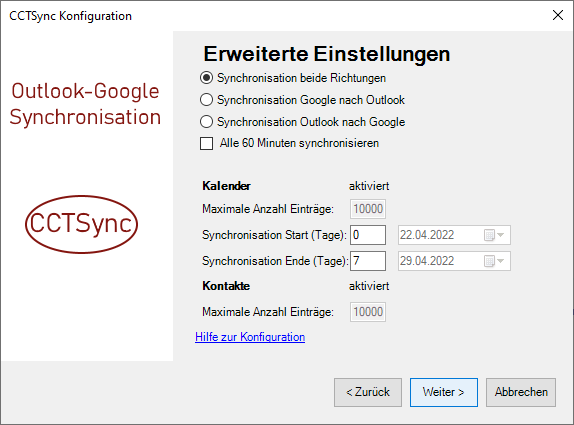574x425 pixels.
Task: Enable Alle 60 Minuten synchronisieren checkbox
Action: click(x=206, y=143)
